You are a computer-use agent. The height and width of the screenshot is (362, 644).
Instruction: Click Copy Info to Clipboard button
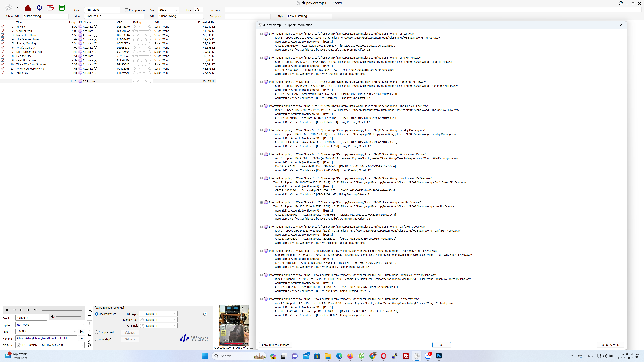click(x=276, y=345)
